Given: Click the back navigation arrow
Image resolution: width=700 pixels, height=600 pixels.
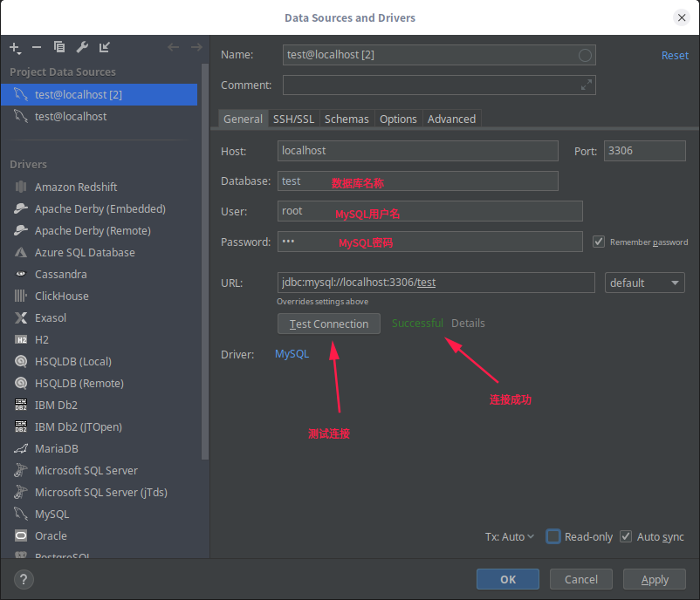Looking at the screenshot, I should pyautogui.click(x=173, y=47).
